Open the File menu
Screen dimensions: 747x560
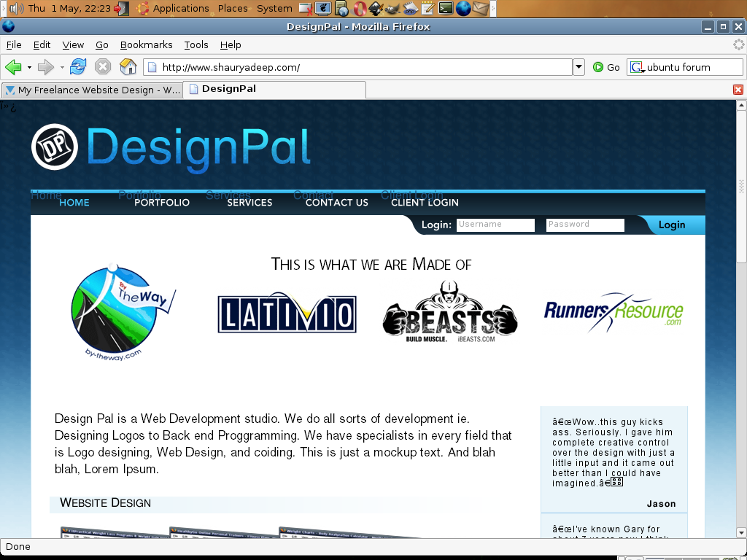pyautogui.click(x=14, y=44)
